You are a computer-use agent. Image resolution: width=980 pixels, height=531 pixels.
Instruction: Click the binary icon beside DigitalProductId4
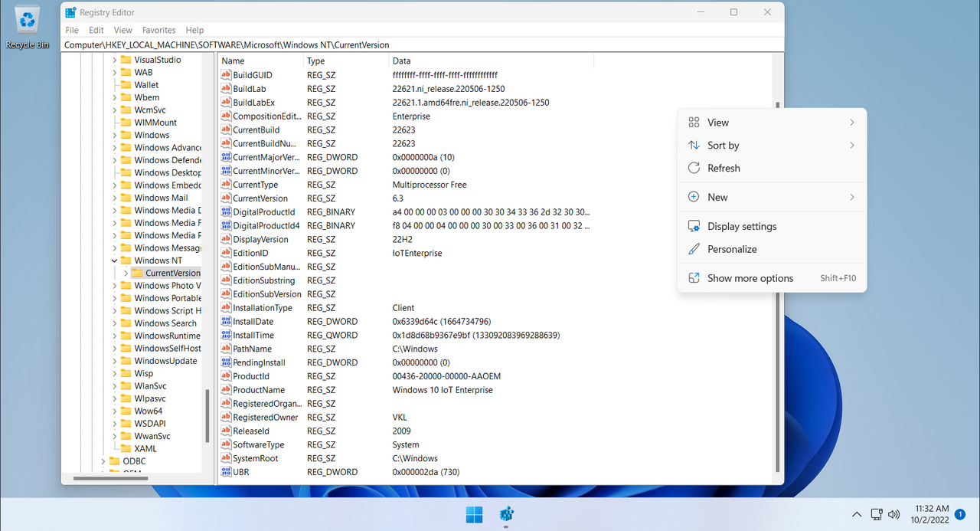click(x=226, y=225)
